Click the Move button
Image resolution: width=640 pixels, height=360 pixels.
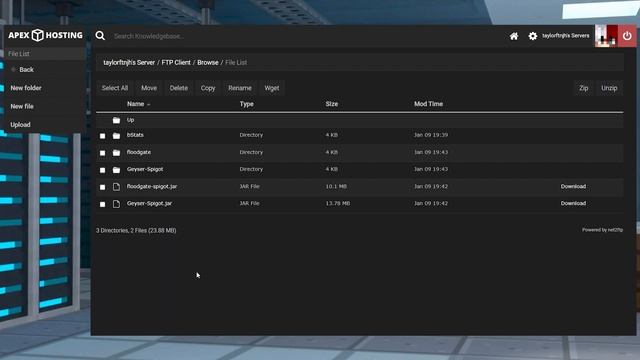(x=149, y=88)
